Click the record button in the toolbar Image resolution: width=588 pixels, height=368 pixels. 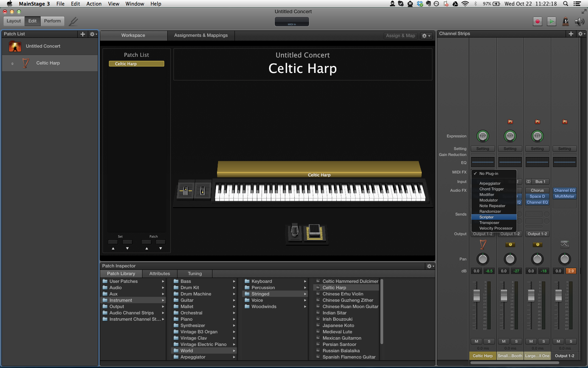point(538,21)
